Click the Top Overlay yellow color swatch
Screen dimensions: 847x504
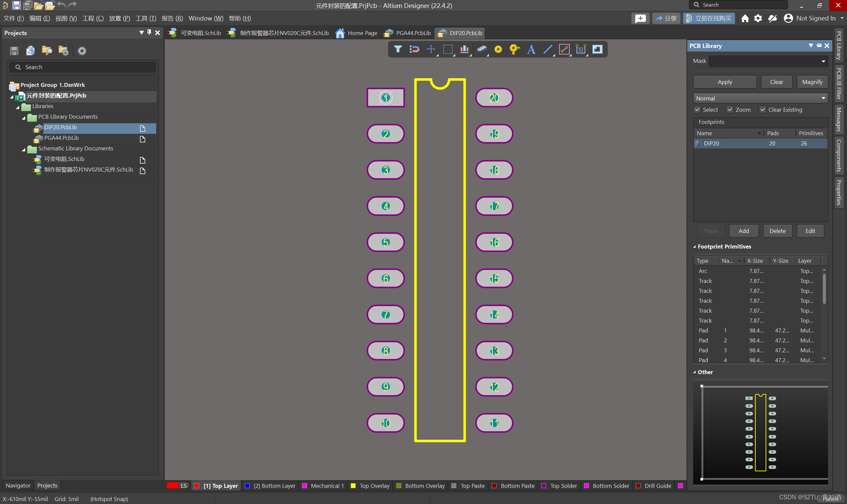[x=353, y=486]
